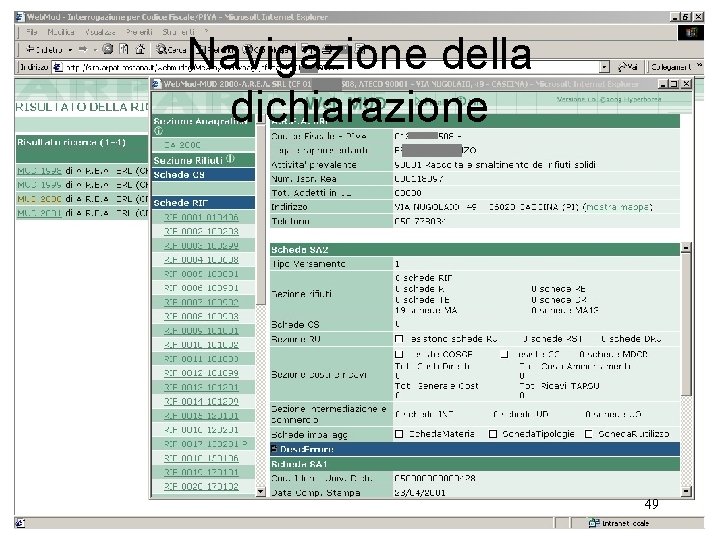Click the page icon in the address bar
The height and width of the screenshot is (540, 720).
point(57,67)
